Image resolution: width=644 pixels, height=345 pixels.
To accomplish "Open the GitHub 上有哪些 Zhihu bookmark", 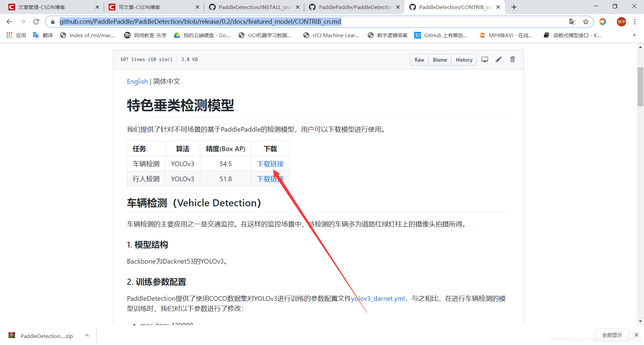I will click(x=441, y=35).
